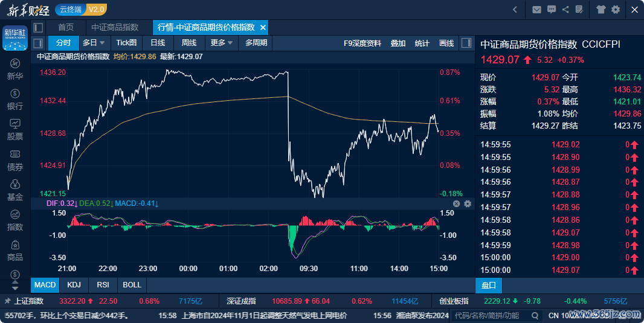Open the chat message bubble icon
644x323 pixels.
coord(551,10)
